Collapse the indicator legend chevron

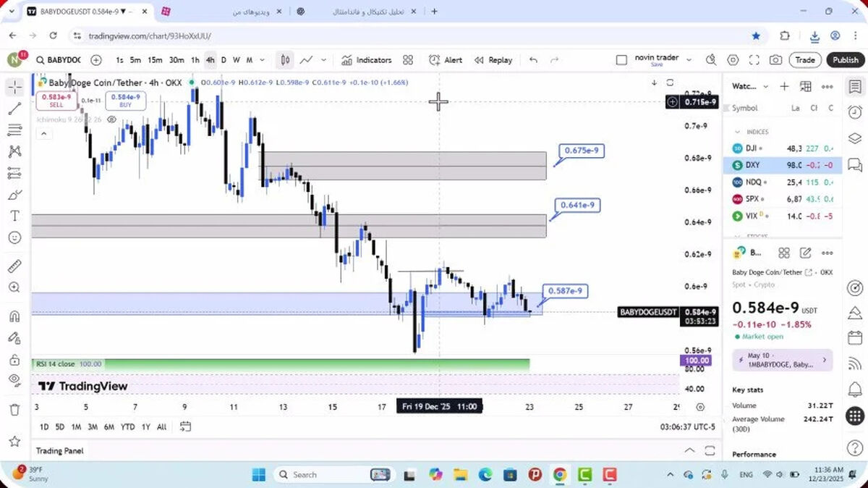pyautogui.click(x=43, y=133)
